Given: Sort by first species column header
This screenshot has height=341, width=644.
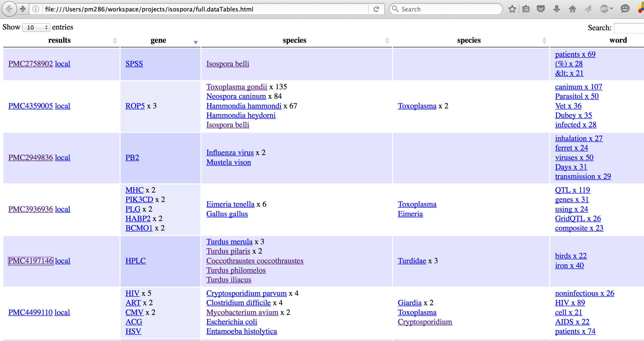Looking at the screenshot, I should (294, 40).
